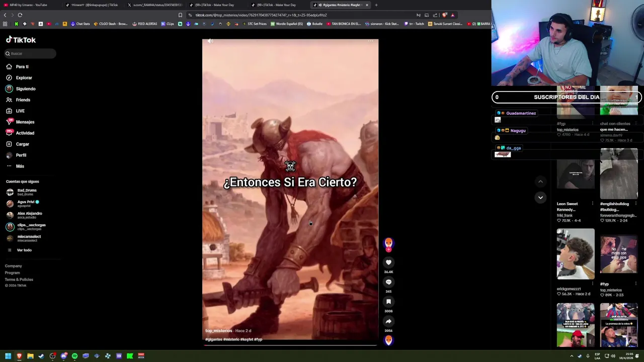Open a new browser tab
The width and height of the screenshot is (644, 362).
376,5
